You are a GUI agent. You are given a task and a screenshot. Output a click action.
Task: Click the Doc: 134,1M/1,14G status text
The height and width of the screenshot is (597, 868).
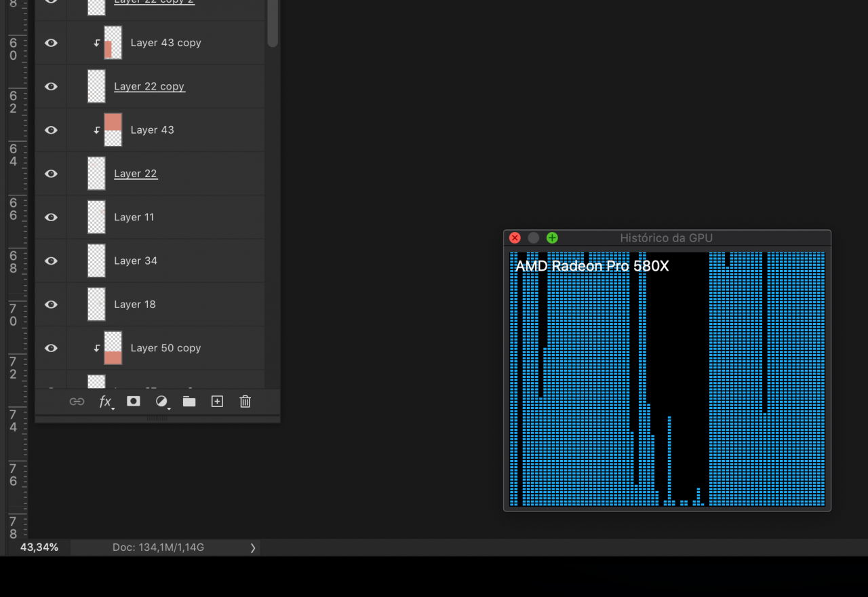(158, 547)
